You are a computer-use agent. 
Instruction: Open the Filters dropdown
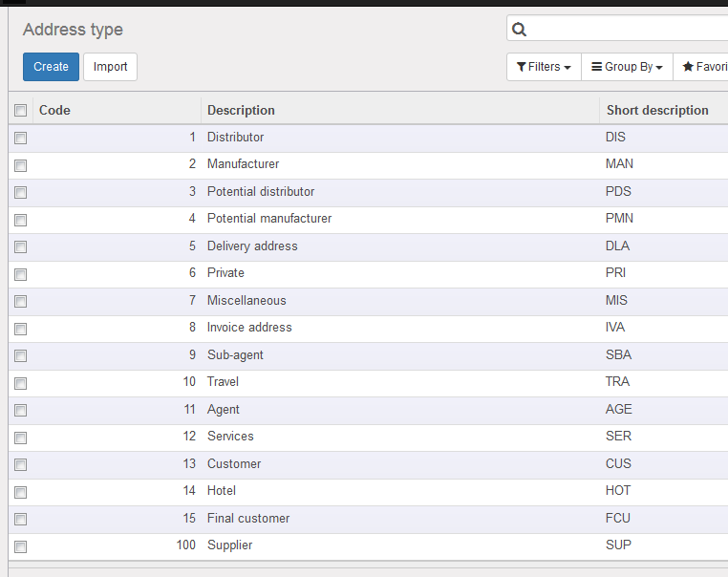coord(544,67)
